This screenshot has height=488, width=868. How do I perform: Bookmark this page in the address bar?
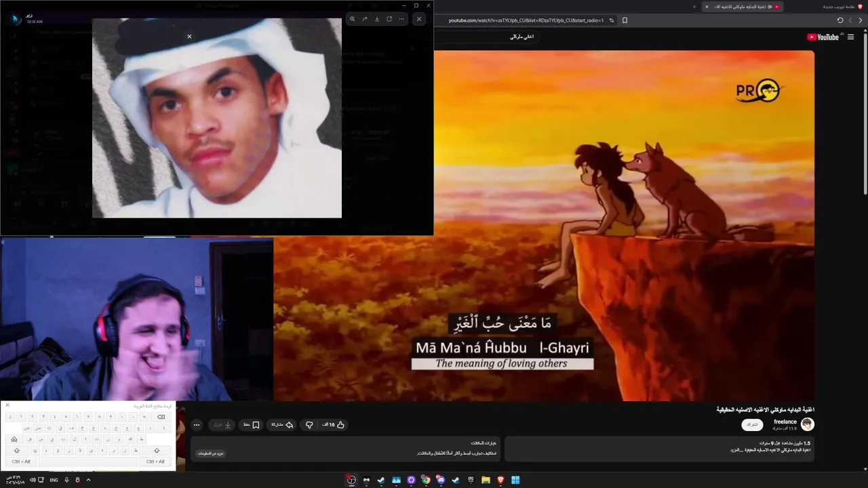pyautogui.click(x=625, y=20)
